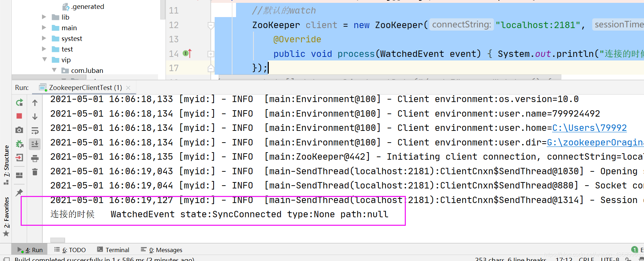This screenshot has height=261, width=644.
Task: Go down the stack trace with down arrow
Action: (x=35, y=117)
